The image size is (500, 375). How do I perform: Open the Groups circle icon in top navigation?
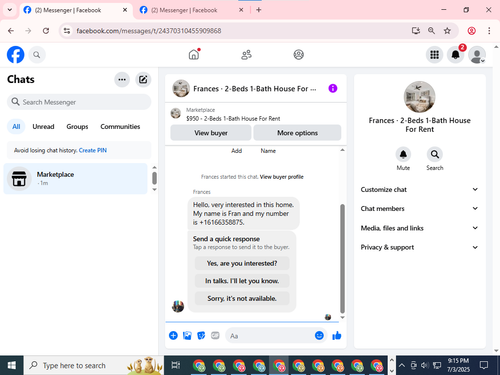pos(298,54)
